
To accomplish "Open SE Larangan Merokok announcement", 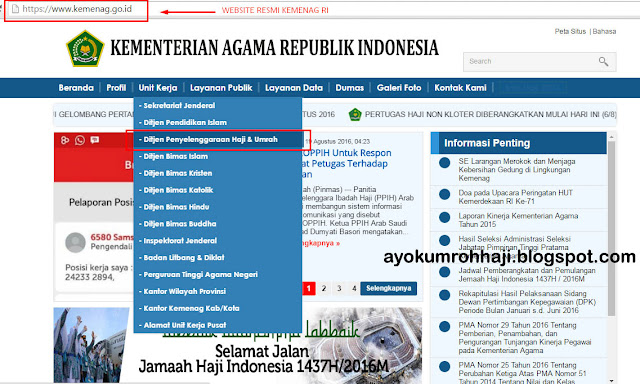I will [517, 170].
